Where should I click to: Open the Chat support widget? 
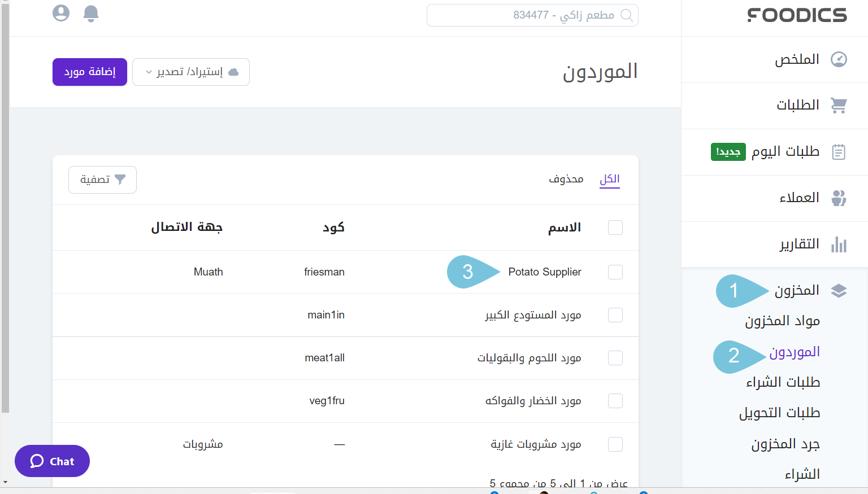coord(52,461)
